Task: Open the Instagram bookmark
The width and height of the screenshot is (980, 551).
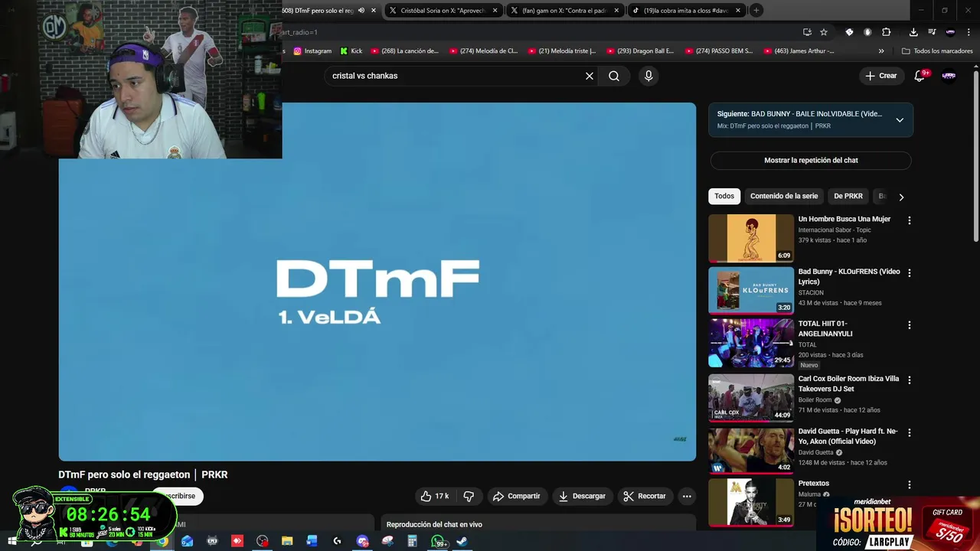Action: [x=312, y=51]
